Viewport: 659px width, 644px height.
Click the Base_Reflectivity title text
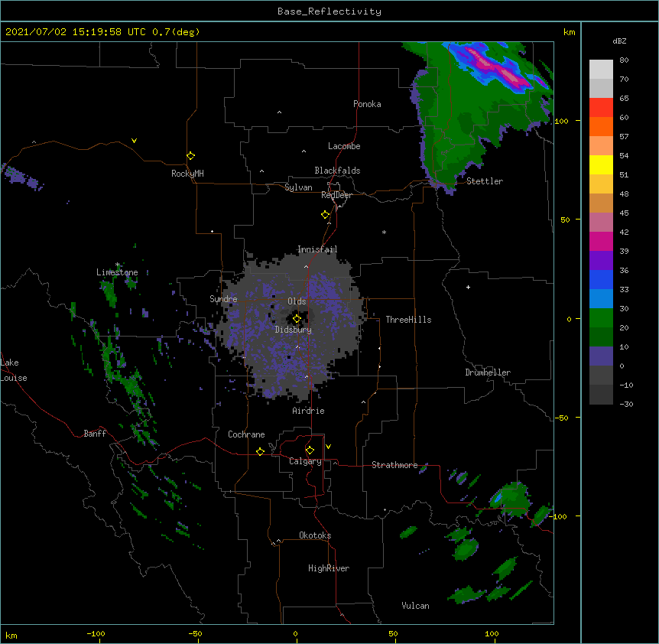(x=329, y=11)
